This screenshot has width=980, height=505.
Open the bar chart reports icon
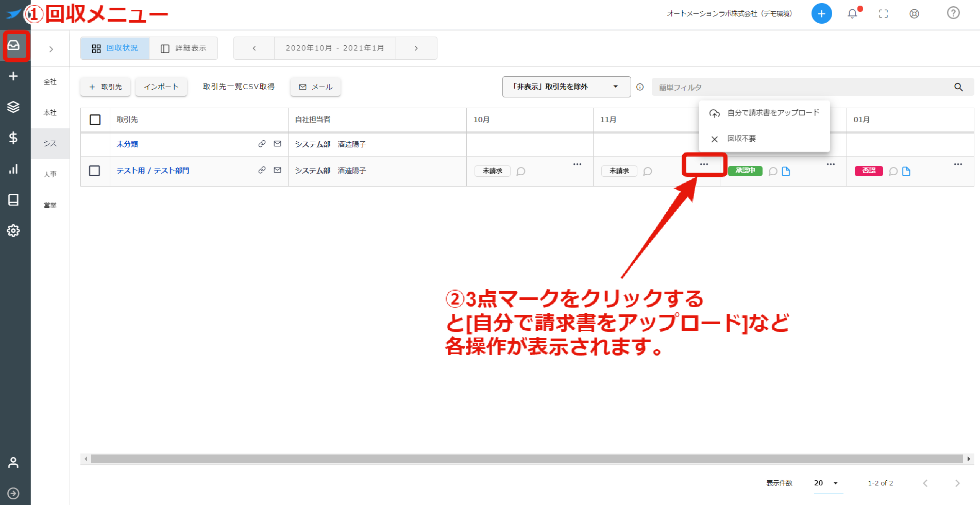coord(13,169)
